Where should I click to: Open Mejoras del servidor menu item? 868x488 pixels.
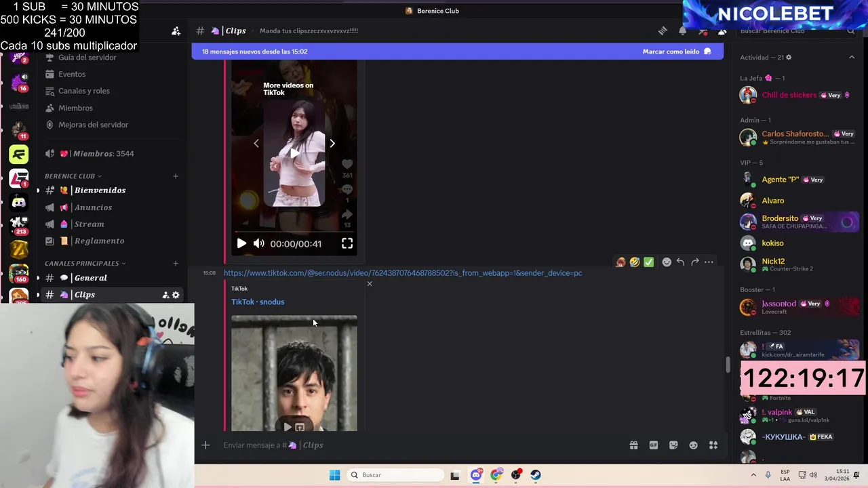(112, 125)
